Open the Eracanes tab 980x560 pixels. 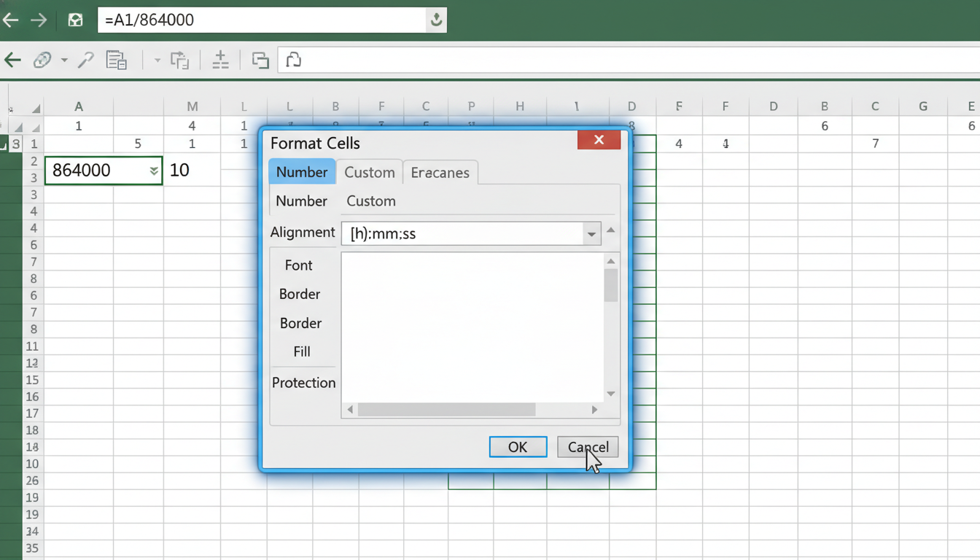click(440, 172)
